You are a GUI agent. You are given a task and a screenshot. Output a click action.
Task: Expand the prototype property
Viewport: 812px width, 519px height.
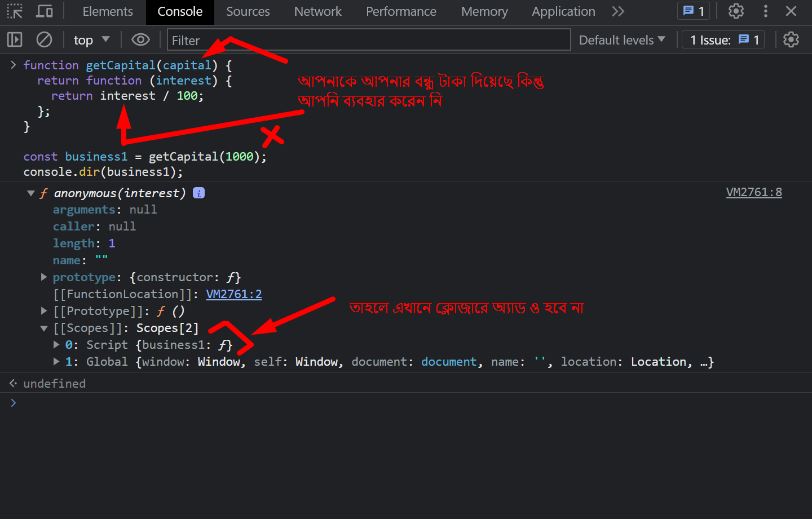[44, 277]
